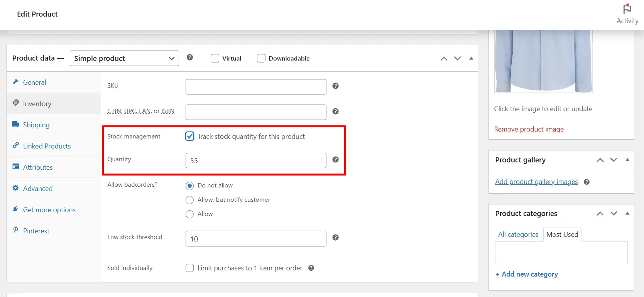This screenshot has height=297, width=644.
Task: Click the blue shirt product image
Action: [543, 61]
